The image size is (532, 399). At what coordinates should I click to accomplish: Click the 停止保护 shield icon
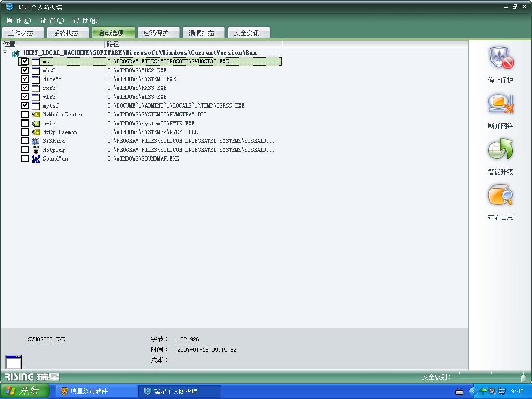(501, 58)
